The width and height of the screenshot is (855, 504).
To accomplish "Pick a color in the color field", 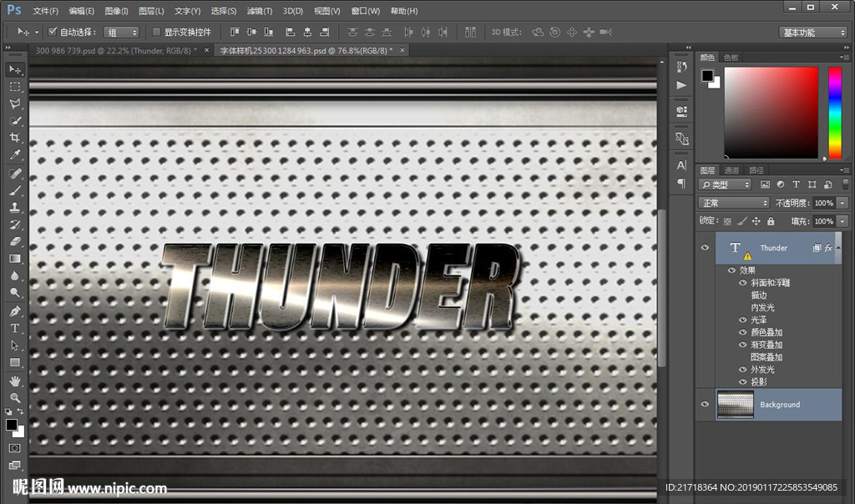I will coord(771,113).
